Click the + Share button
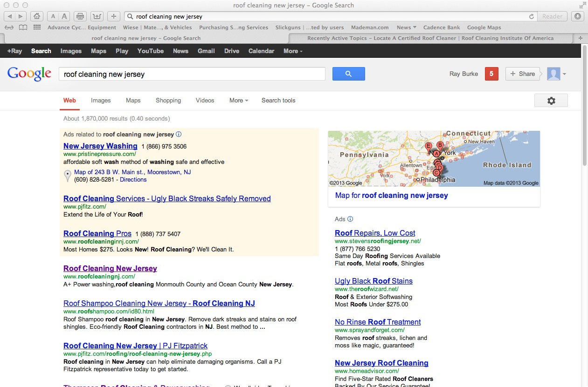 click(522, 74)
